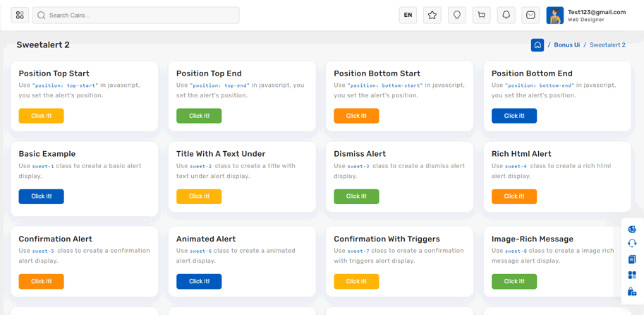Click the sweet-8 class code text

tap(516, 251)
